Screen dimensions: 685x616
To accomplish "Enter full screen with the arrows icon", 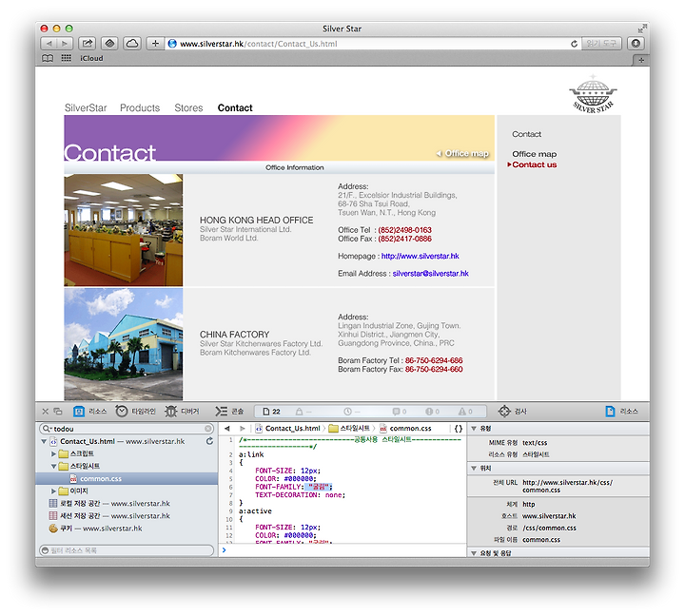I will [x=642, y=29].
